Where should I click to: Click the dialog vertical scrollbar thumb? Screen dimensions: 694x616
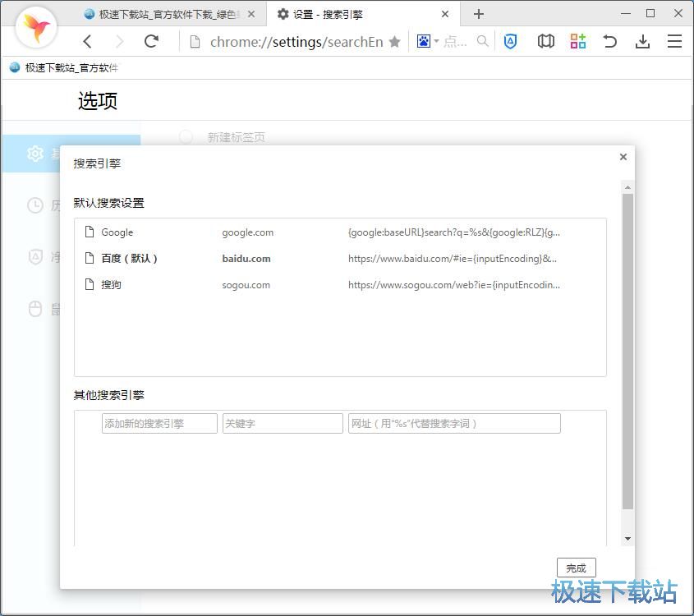coord(627,352)
